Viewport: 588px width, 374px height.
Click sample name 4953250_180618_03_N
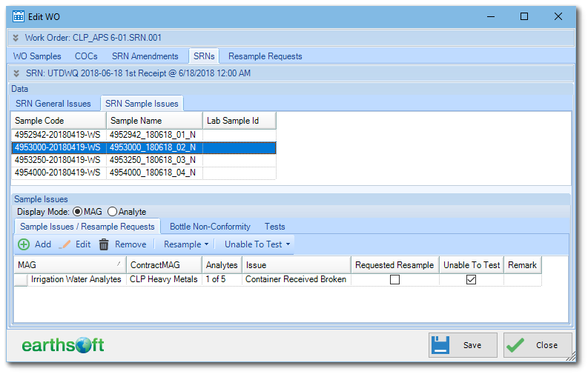coord(153,160)
